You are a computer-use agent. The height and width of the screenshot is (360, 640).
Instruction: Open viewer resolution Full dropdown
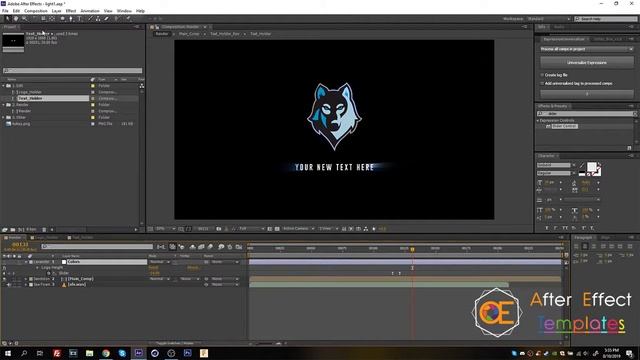click(251, 229)
